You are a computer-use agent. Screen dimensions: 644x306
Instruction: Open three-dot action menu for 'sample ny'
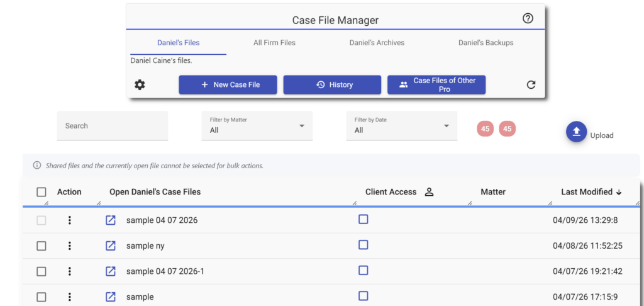[70, 246]
